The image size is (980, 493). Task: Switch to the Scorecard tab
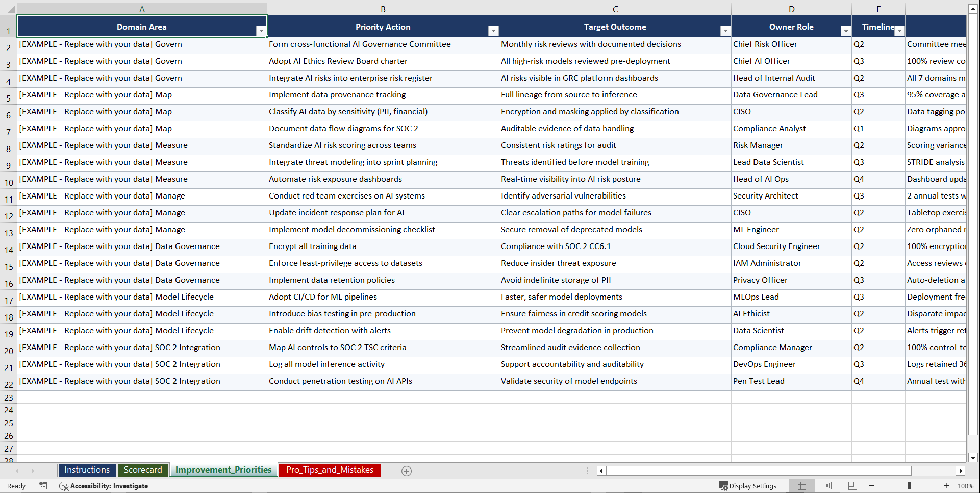click(x=143, y=470)
